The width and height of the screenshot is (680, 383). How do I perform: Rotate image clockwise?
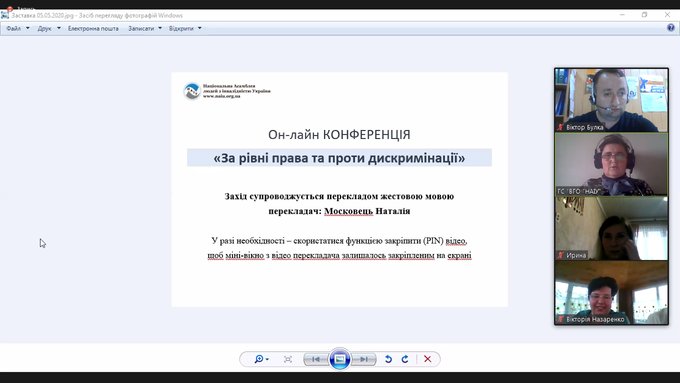point(405,359)
